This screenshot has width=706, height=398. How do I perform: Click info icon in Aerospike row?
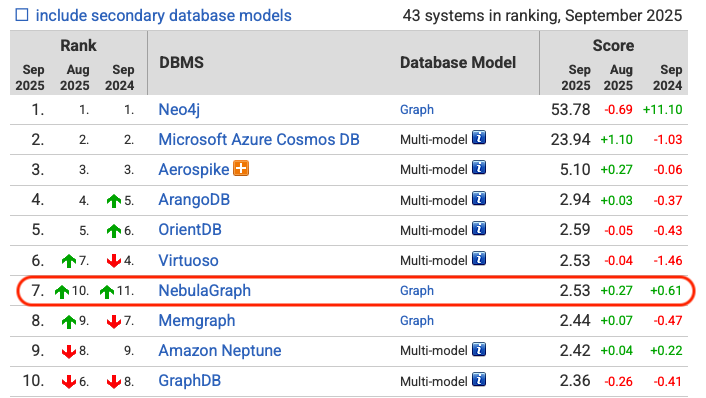pos(479,168)
